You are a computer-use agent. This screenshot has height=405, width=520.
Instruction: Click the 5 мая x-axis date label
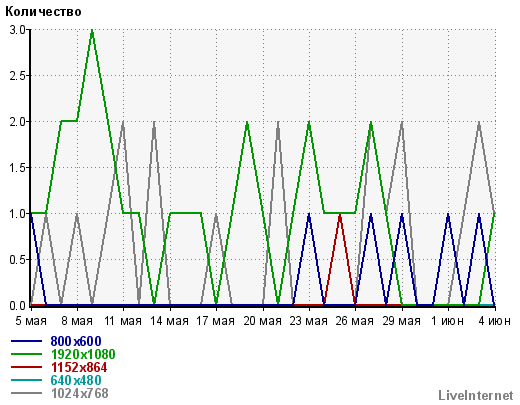click(31, 321)
